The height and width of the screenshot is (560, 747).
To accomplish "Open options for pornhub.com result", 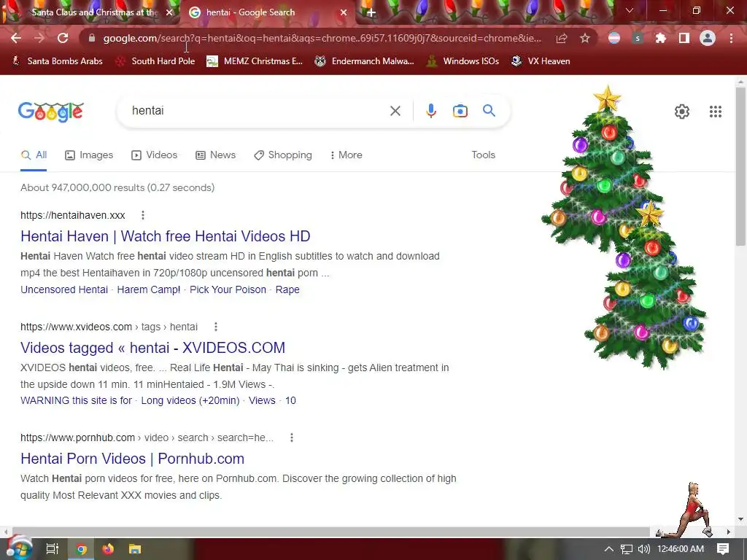I will pyautogui.click(x=292, y=437).
